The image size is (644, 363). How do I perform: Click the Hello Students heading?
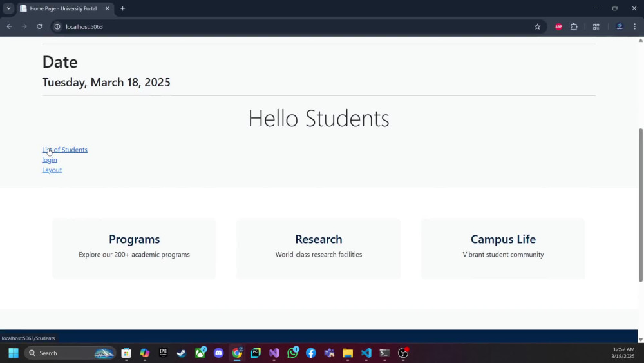coord(319,119)
